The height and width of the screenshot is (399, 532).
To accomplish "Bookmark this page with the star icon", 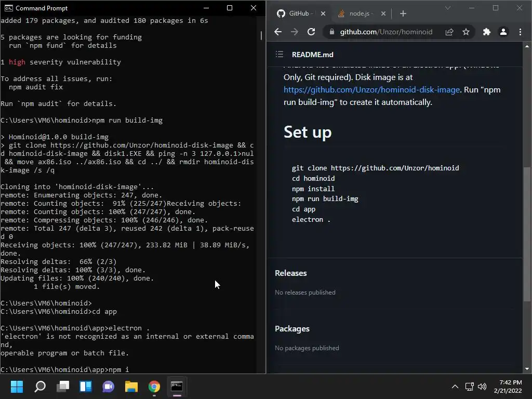I will [x=466, y=32].
